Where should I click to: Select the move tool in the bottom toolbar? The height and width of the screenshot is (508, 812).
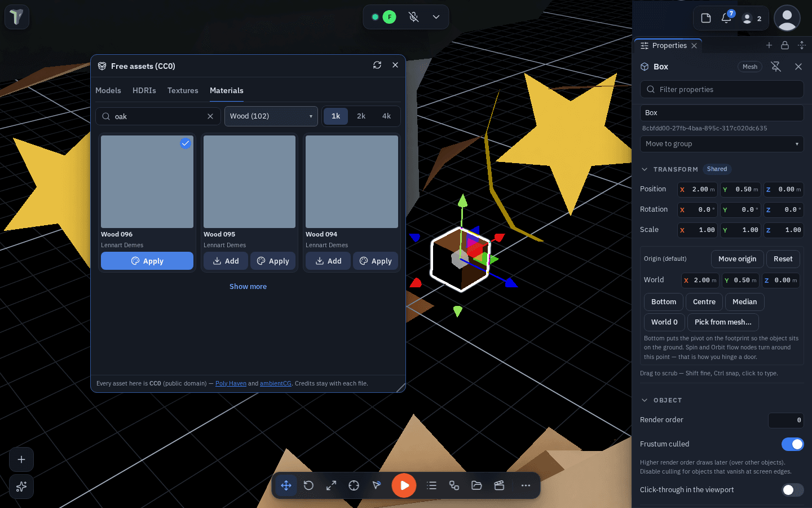pos(286,485)
